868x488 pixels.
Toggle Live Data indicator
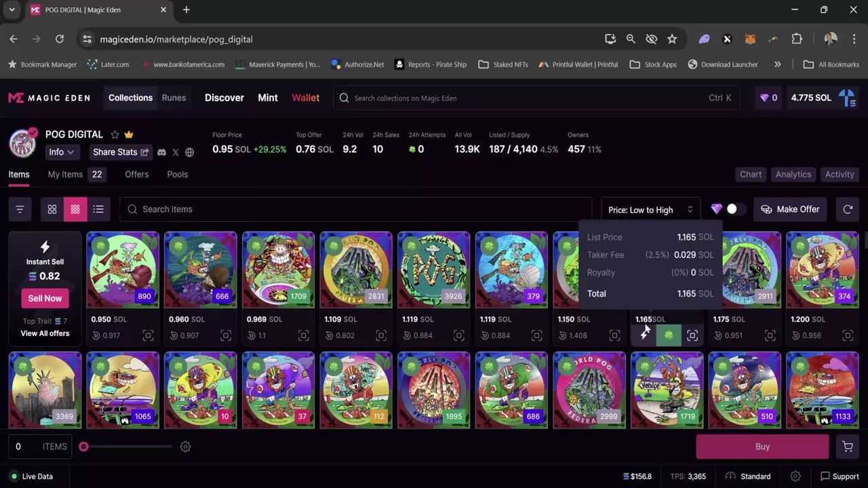click(x=31, y=476)
